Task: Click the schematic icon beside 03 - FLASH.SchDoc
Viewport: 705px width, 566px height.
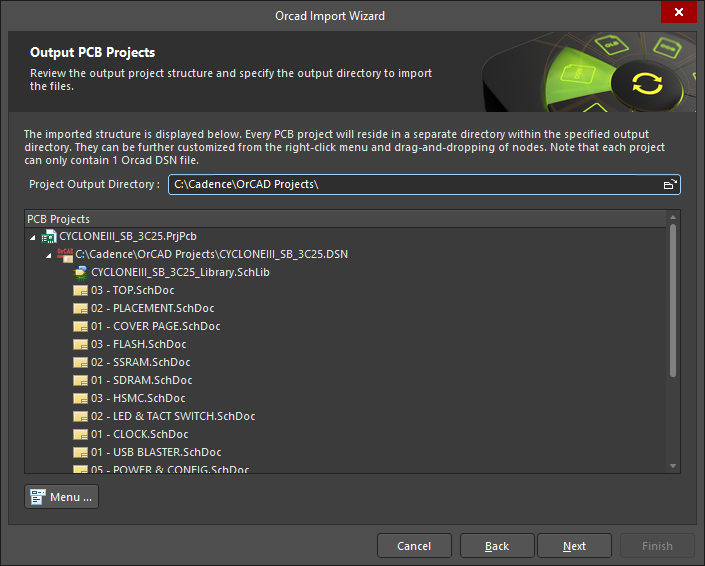Action: coord(80,344)
